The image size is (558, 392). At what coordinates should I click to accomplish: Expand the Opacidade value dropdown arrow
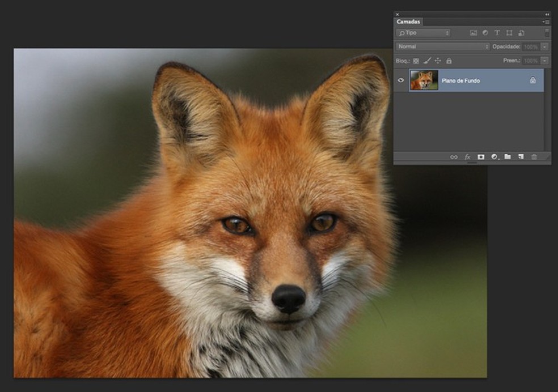pos(544,46)
